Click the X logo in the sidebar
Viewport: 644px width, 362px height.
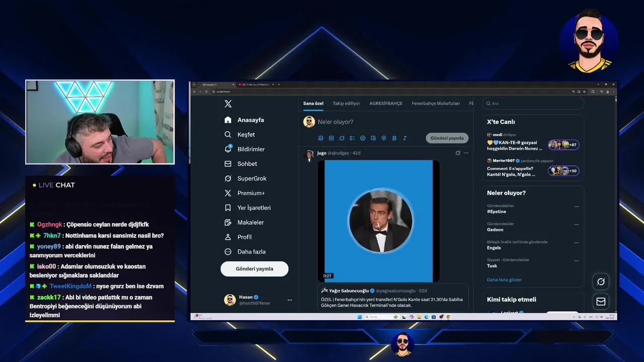pyautogui.click(x=228, y=104)
